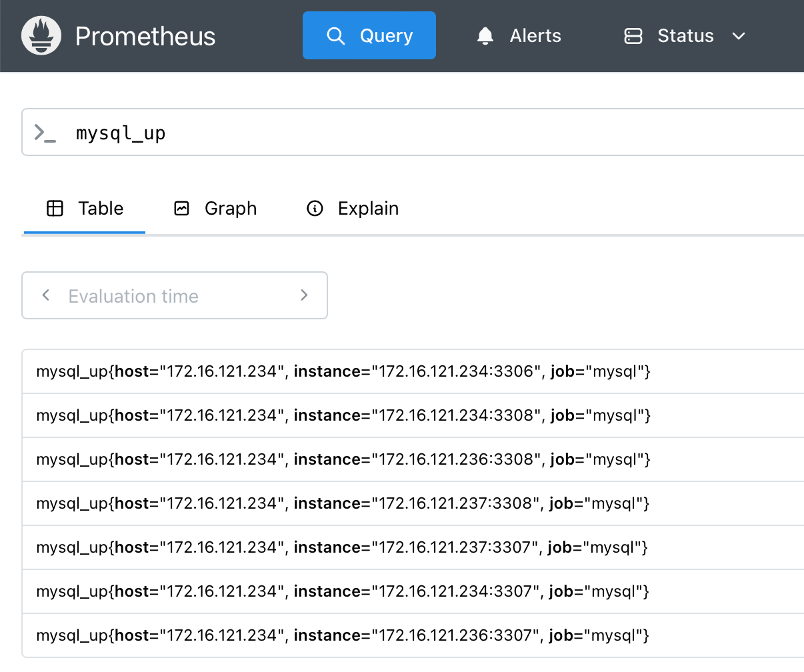The image size is (804, 672).
Task: Click the table grid icon
Action: click(x=55, y=209)
